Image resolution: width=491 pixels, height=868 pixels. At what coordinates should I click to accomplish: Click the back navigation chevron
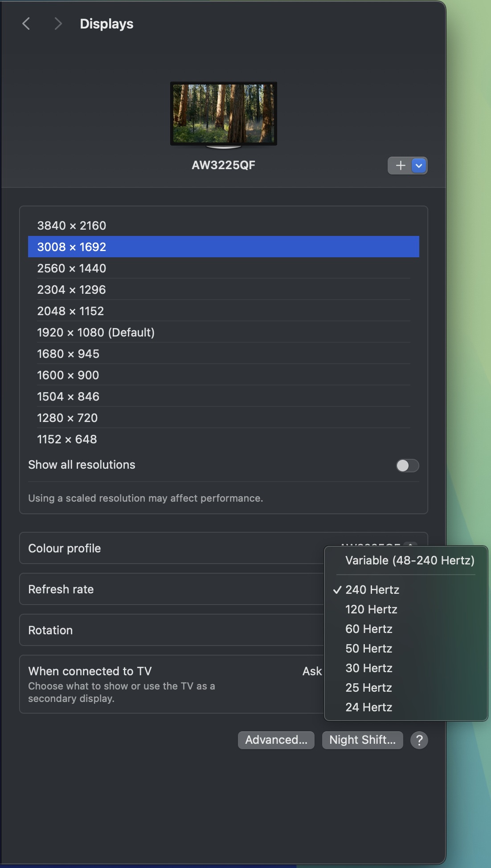point(26,24)
